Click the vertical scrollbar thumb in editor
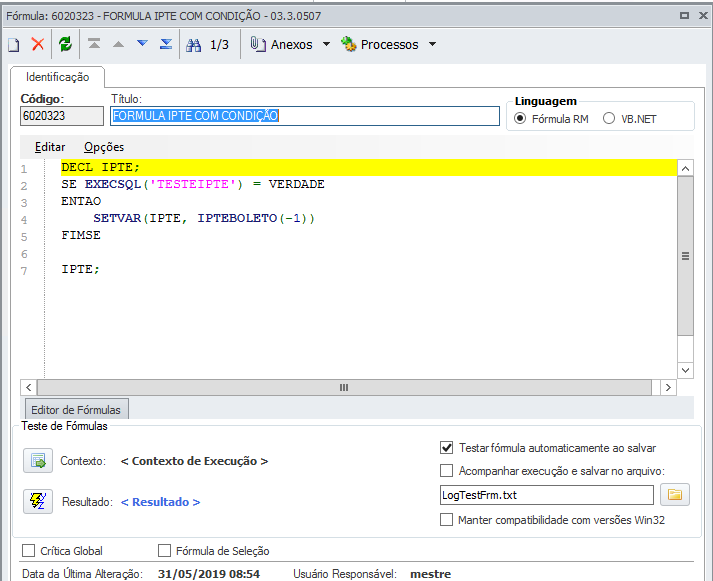The width and height of the screenshot is (713, 581). 685,256
